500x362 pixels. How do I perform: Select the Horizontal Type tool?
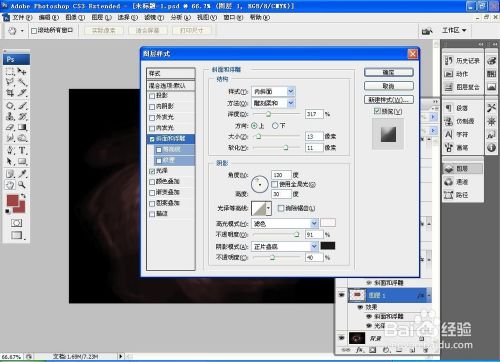click(22, 150)
